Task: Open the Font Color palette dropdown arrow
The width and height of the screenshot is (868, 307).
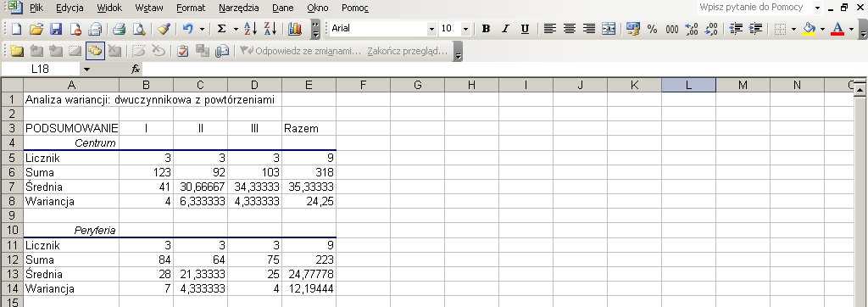Action: [x=852, y=29]
